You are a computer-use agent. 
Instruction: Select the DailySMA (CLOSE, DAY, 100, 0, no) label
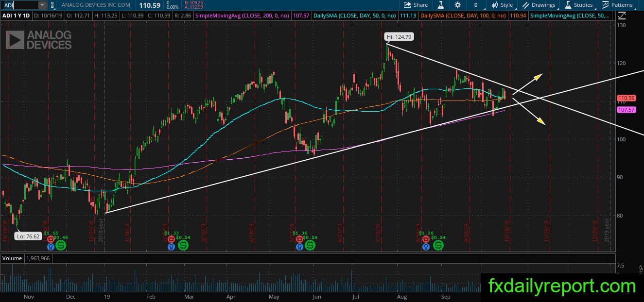pos(463,16)
